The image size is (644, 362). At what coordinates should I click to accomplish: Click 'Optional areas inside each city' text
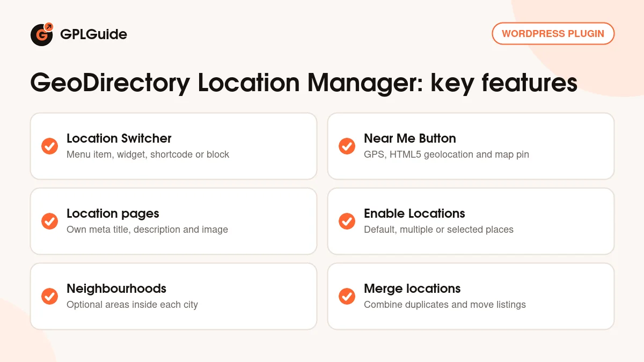pos(132,305)
